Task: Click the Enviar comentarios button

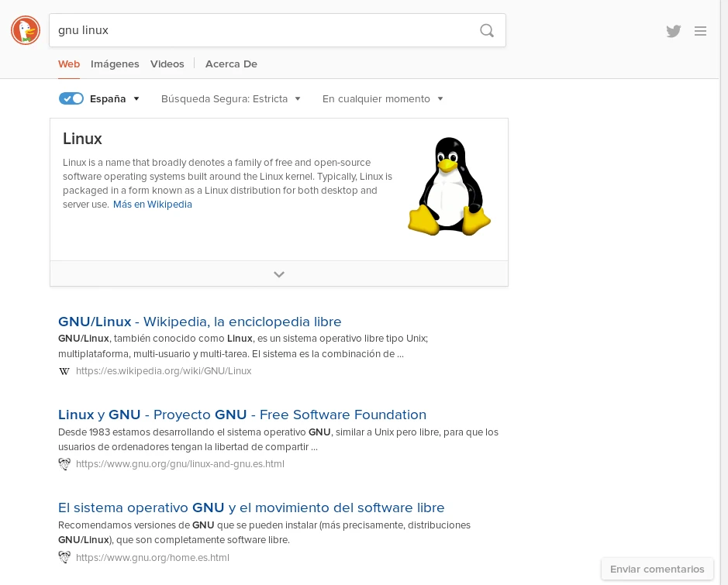Action: pyautogui.click(x=657, y=569)
